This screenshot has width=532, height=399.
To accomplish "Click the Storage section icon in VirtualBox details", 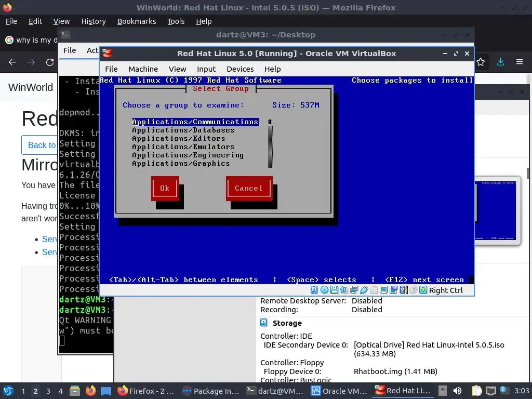I will (264, 323).
